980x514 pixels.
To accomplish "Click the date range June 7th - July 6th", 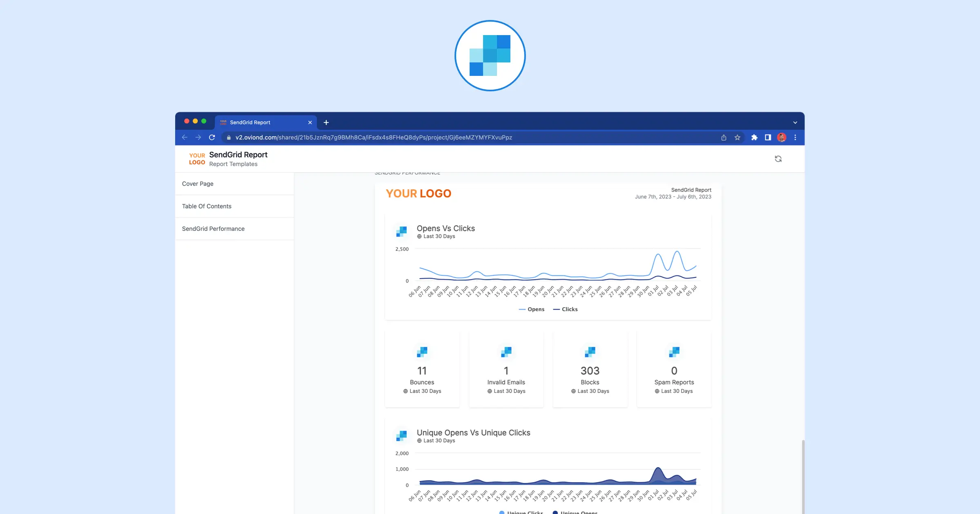I will click(x=673, y=197).
